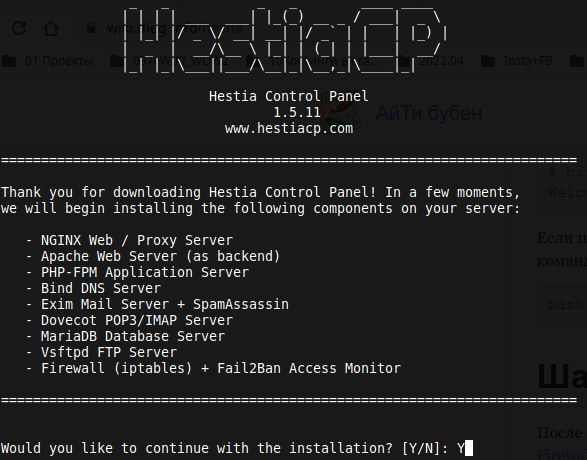Click the HestiaCP ASCII art banner
Screen dimensions: 587x460
click(x=285, y=39)
